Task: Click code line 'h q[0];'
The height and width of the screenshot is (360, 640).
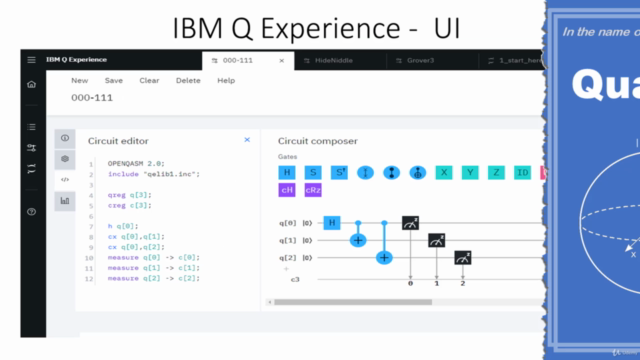Action: [x=123, y=226]
